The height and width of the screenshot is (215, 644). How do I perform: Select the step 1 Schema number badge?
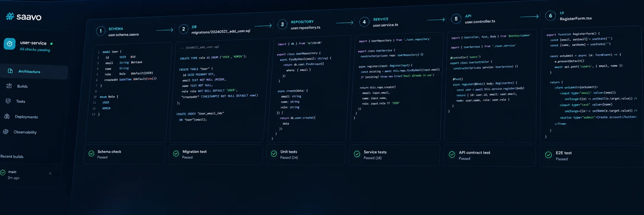[101, 31]
